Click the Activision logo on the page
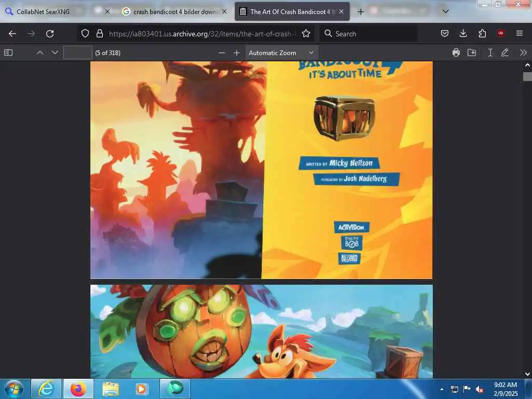Viewport: 532px width, 399px height. click(352, 227)
